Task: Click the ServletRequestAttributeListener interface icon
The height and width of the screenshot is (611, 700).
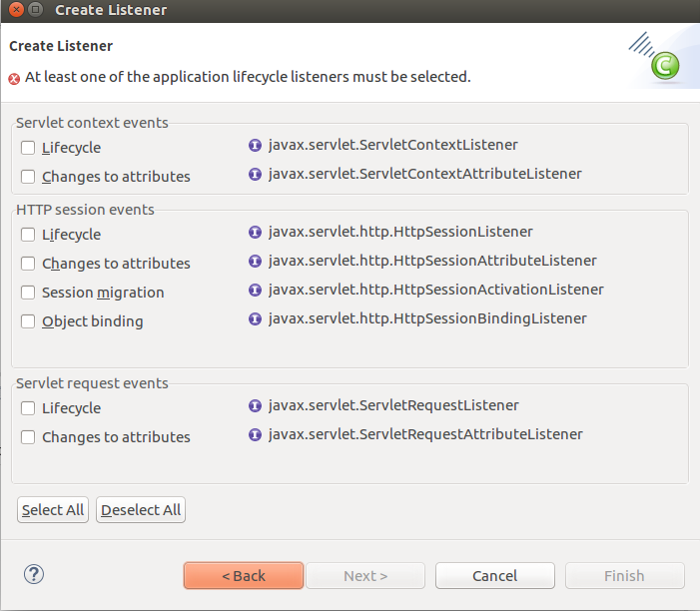Action: pyautogui.click(x=256, y=435)
